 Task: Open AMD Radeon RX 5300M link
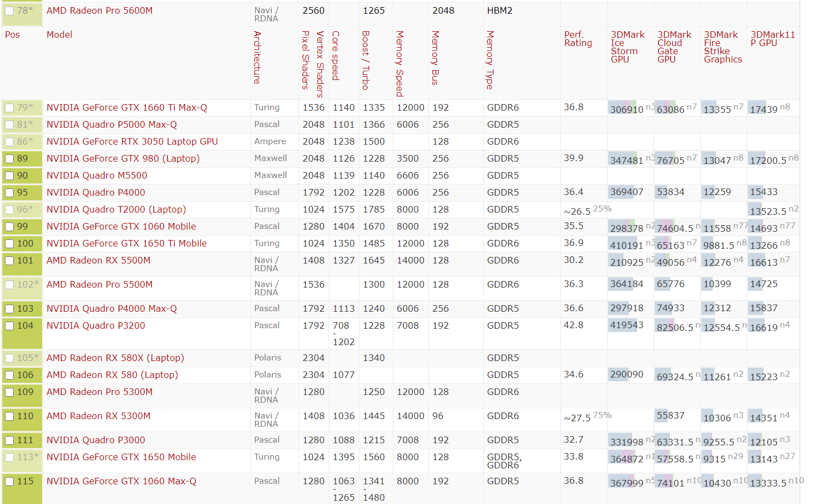pos(99,416)
